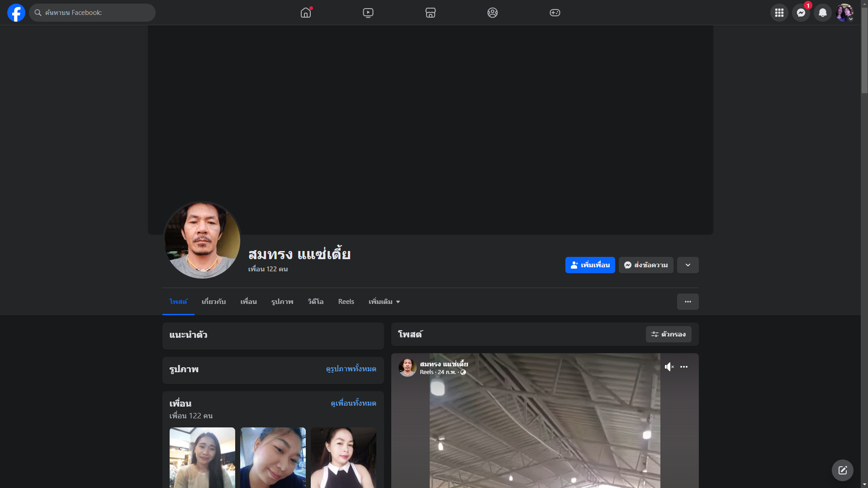This screenshot has width=868, height=488.
Task: Go to the Home feed icon
Action: point(306,13)
